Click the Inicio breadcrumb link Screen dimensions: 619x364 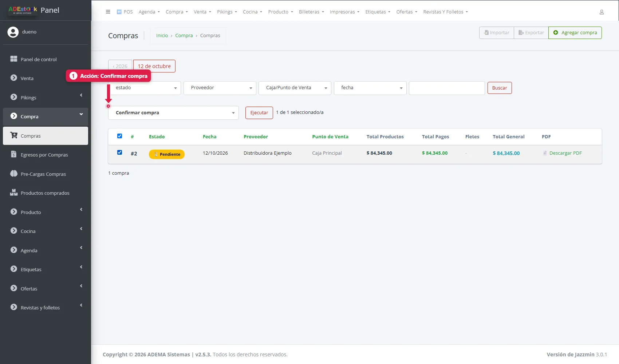coord(162,36)
